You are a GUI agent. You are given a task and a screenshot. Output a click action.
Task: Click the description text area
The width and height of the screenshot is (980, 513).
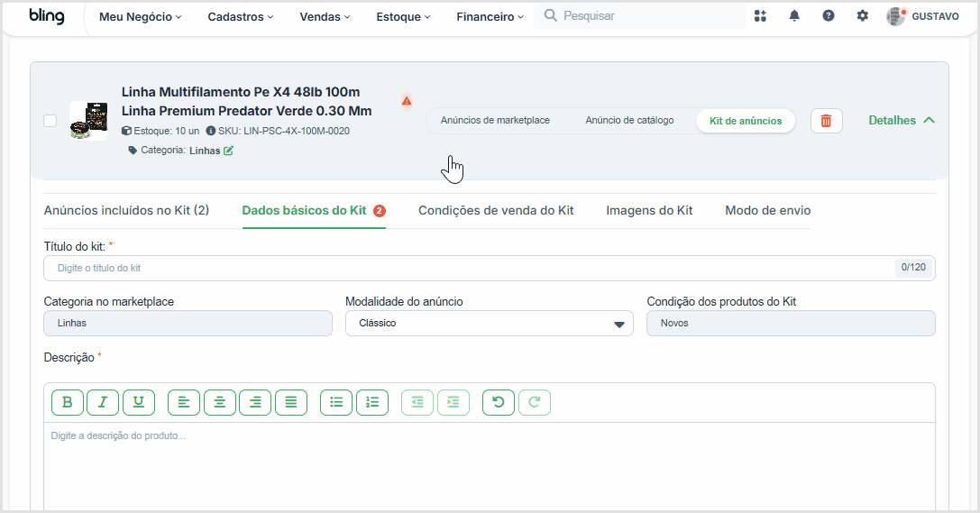tap(490, 467)
